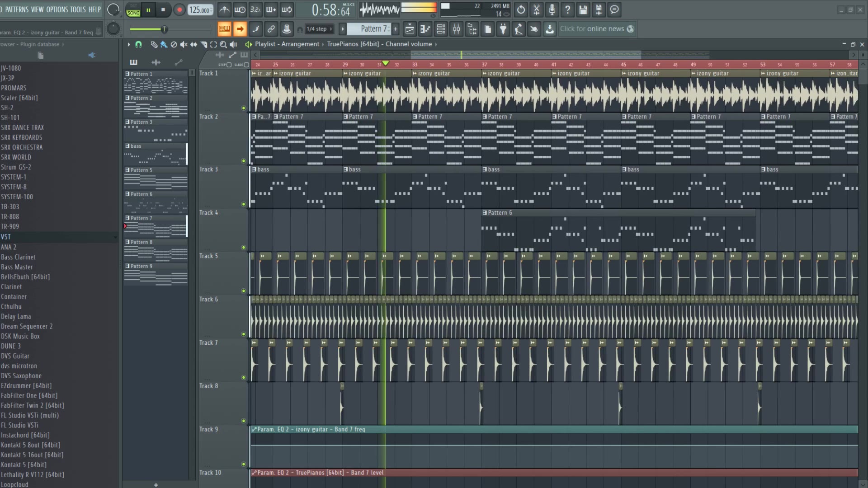Expand the arrow left of Pattern 7 selector
The image size is (868, 488).
[342, 29]
